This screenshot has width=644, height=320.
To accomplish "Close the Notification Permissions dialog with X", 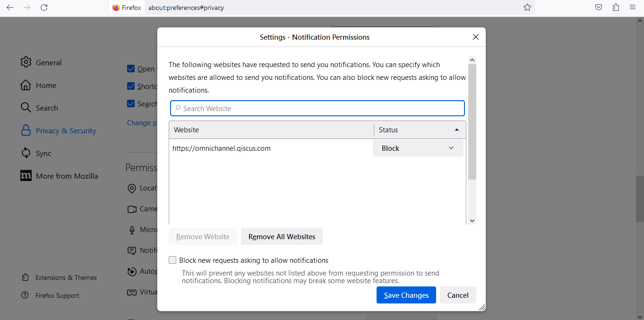I will point(476,37).
